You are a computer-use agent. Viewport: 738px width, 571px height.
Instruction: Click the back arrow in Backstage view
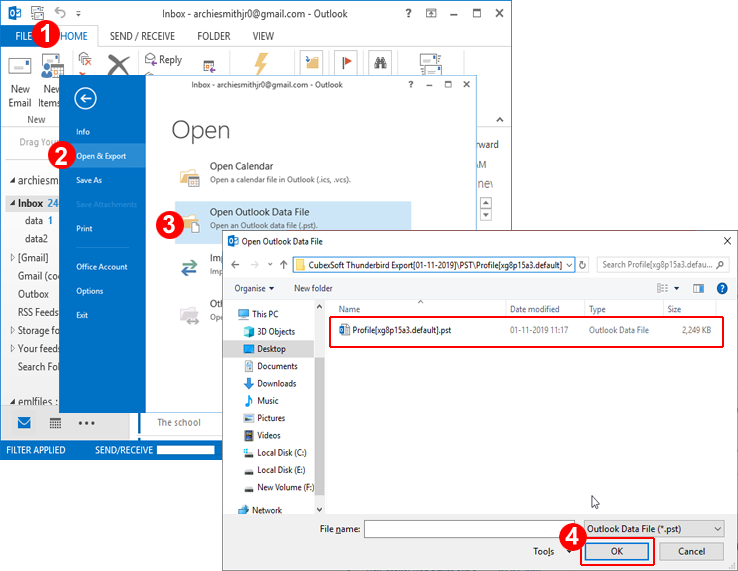click(x=85, y=98)
